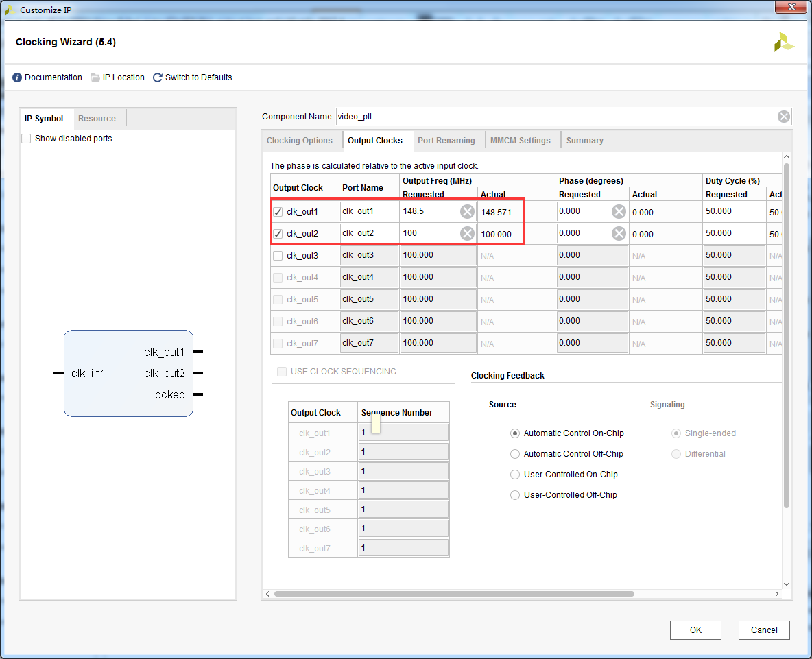
Task: Click the Switch to Defaults refresh icon
Action: (x=158, y=77)
